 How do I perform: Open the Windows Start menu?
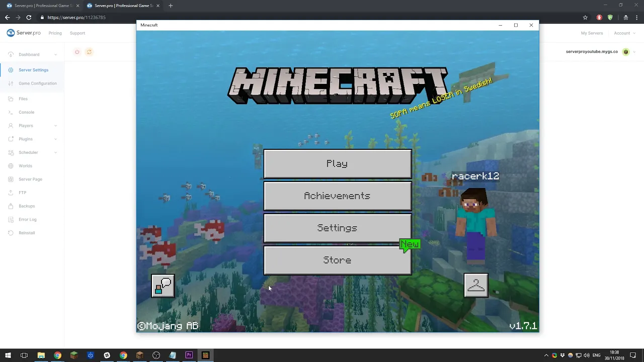click(x=8, y=355)
